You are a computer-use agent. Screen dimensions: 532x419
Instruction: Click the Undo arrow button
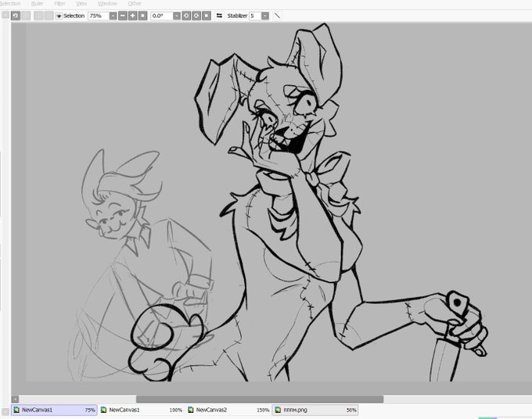tap(16, 16)
